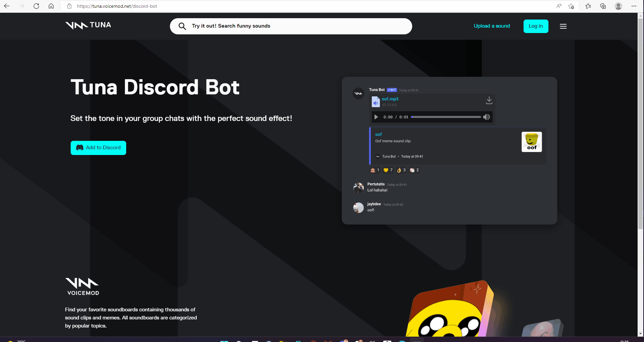Open the oof.mp3 file name link
This screenshot has width=644, height=342.
click(390, 99)
